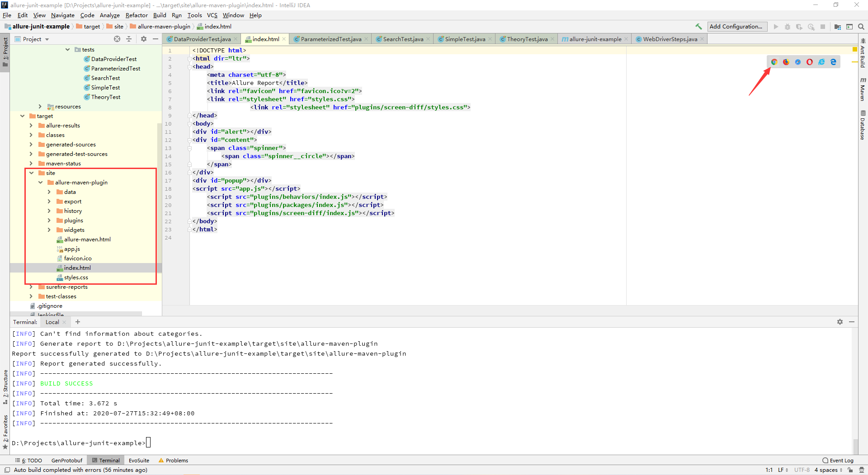
Task: Switch to DataProviderTest.java tab
Action: pos(202,39)
